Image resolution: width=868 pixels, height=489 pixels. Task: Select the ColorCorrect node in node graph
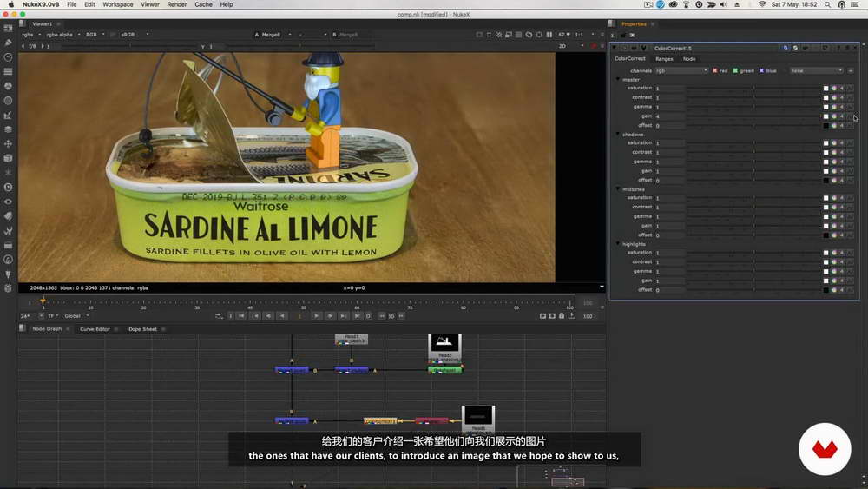click(x=380, y=421)
